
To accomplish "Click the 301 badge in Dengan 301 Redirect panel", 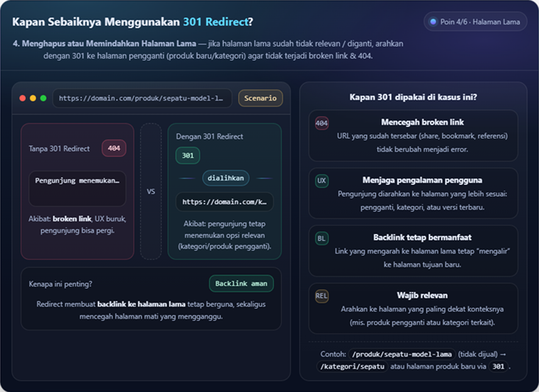I will [x=187, y=155].
